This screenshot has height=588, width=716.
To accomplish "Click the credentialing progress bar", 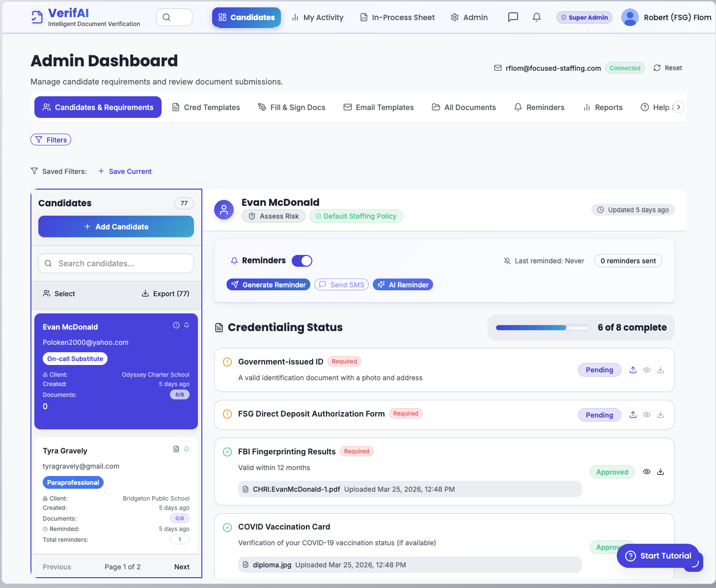I will (x=542, y=328).
